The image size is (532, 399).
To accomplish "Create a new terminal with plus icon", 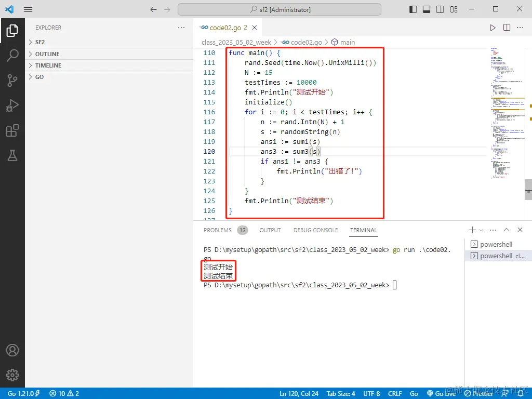I will coord(472,230).
